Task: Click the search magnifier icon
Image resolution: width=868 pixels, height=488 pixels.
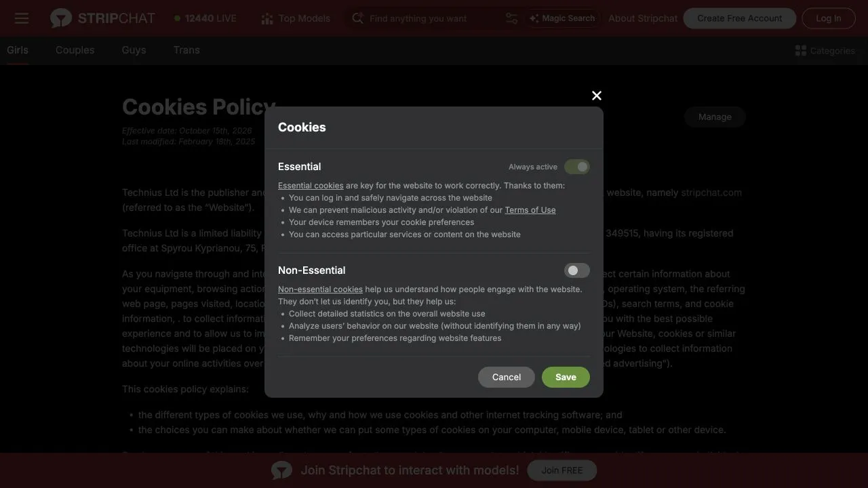Action: 357,18
